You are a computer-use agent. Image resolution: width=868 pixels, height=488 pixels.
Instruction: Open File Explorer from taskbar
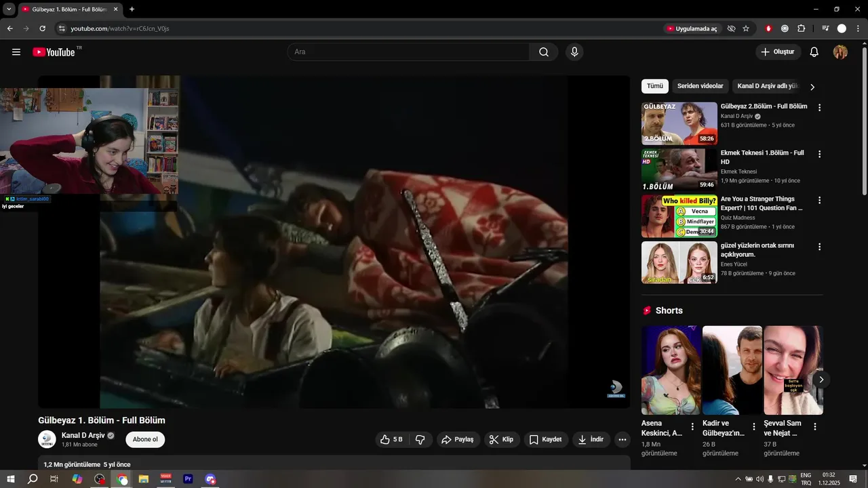pyautogui.click(x=144, y=479)
